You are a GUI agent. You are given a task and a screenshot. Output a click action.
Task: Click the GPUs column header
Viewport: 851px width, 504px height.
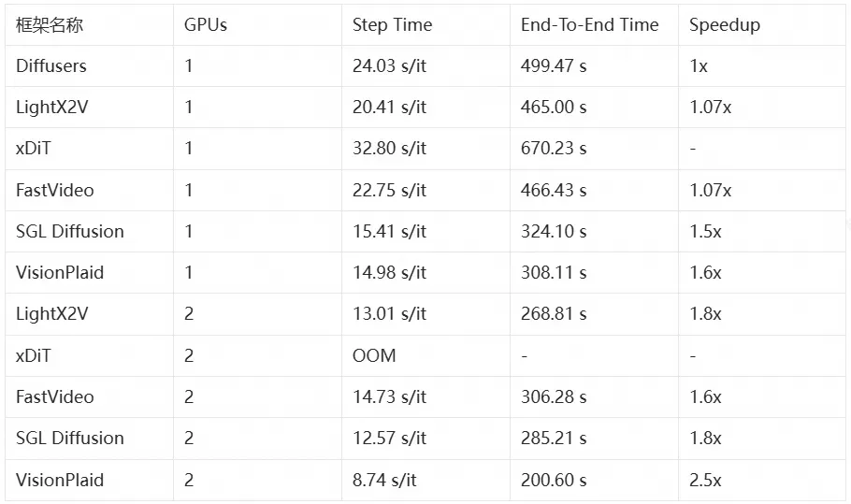pyautogui.click(x=206, y=25)
